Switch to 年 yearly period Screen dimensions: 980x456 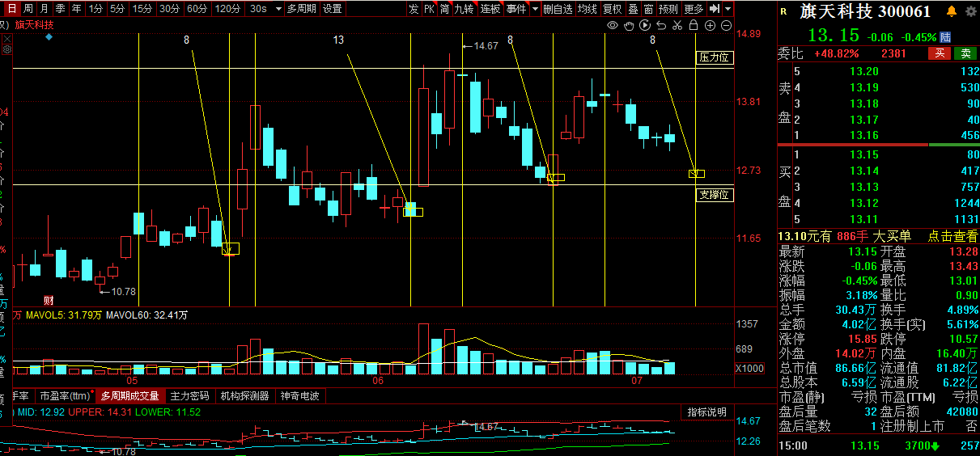[x=76, y=9]
